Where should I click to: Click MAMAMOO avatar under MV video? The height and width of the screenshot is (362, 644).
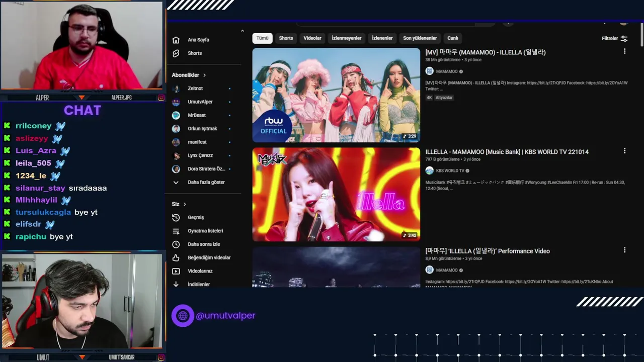pos(429,71)
